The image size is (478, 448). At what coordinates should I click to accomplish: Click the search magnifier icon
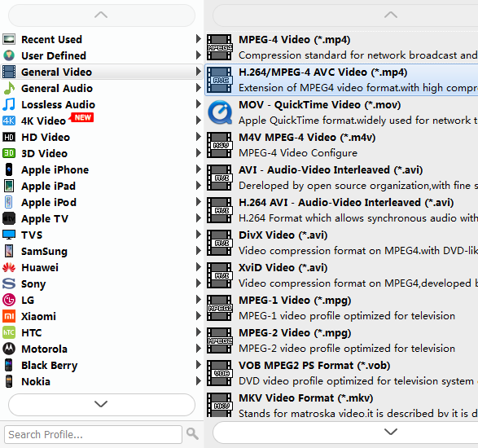192,433
